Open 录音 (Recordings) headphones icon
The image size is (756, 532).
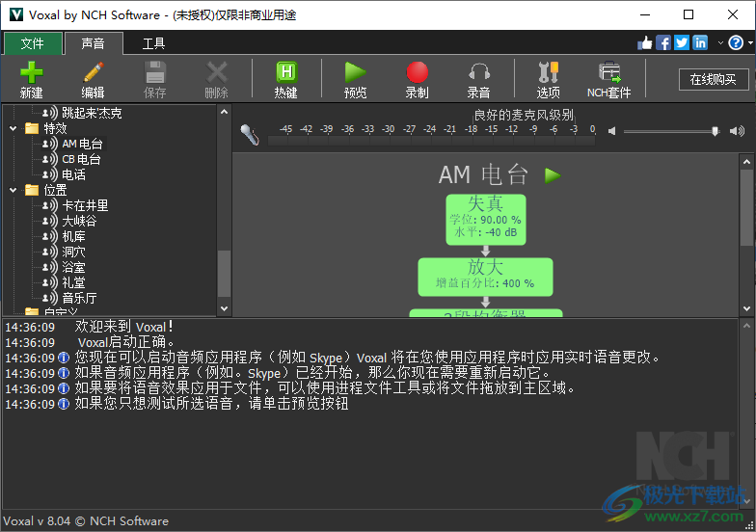click(478, 73)
